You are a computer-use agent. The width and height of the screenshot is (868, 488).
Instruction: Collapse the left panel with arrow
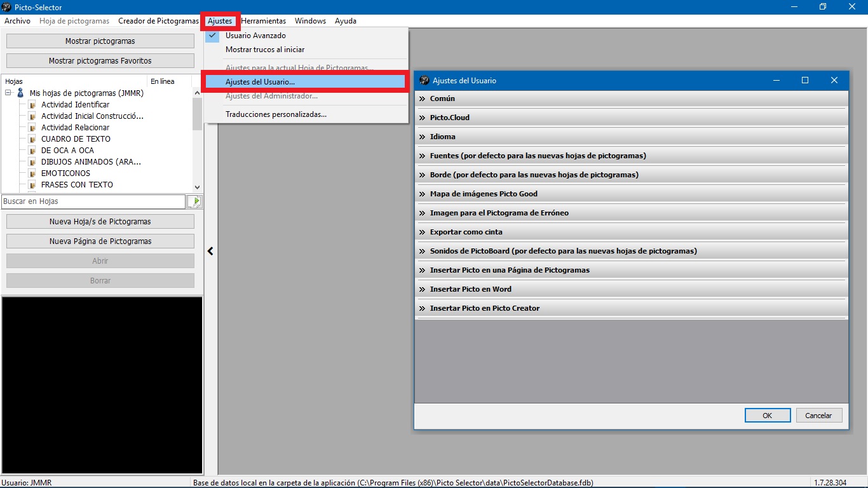pos(210,251)
